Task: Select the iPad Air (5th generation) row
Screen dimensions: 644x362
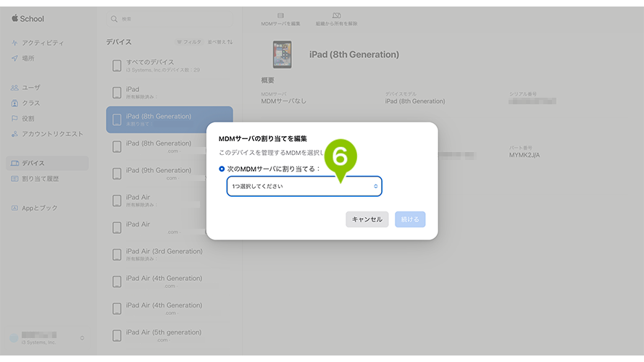Action: 170,335
